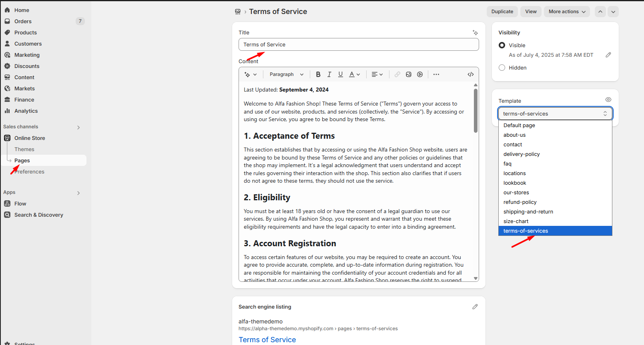
Task: Click the Products tag icon
Action: (x=7, y=32)
